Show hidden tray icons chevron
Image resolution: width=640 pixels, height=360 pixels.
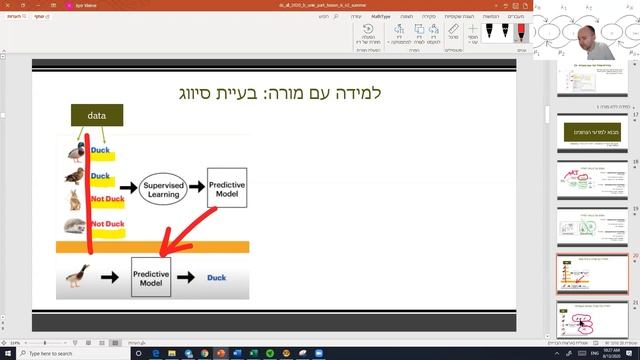pos(557,353)
